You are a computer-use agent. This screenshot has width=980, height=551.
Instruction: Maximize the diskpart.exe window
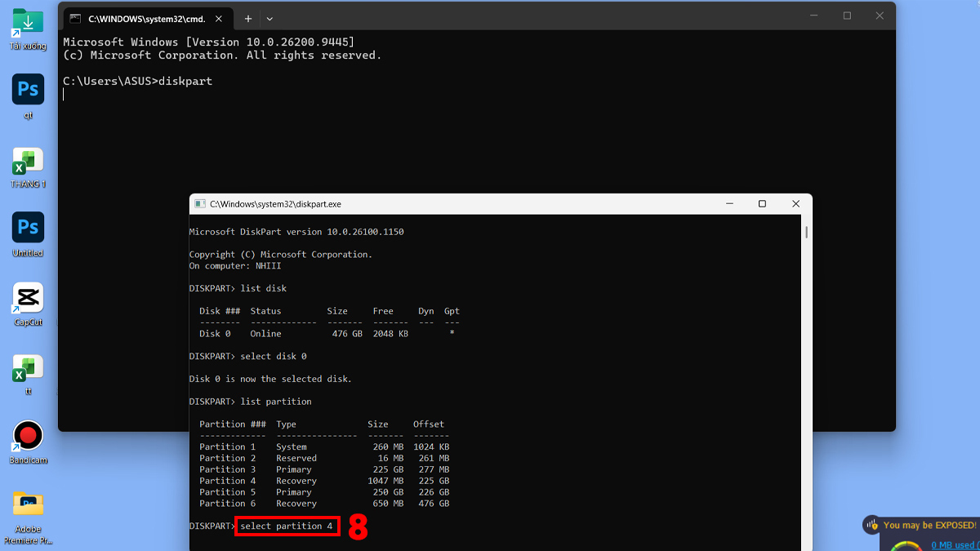[x=762, y=204]
